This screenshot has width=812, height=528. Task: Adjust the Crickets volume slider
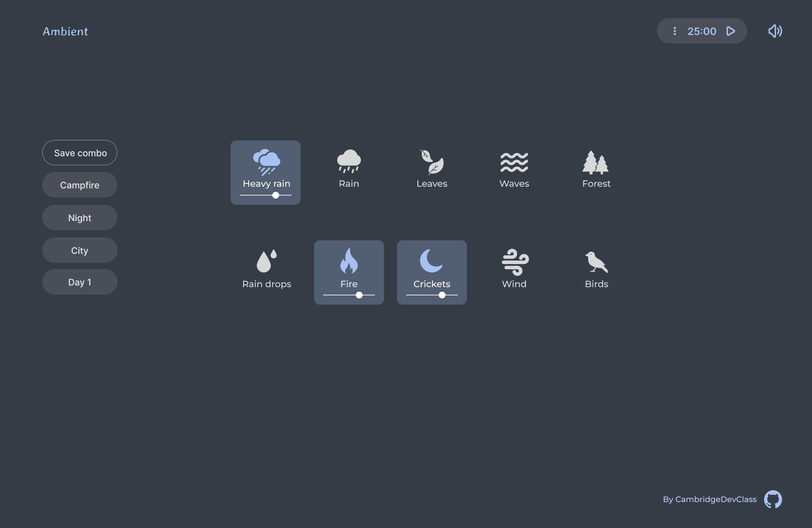[432, 295]
